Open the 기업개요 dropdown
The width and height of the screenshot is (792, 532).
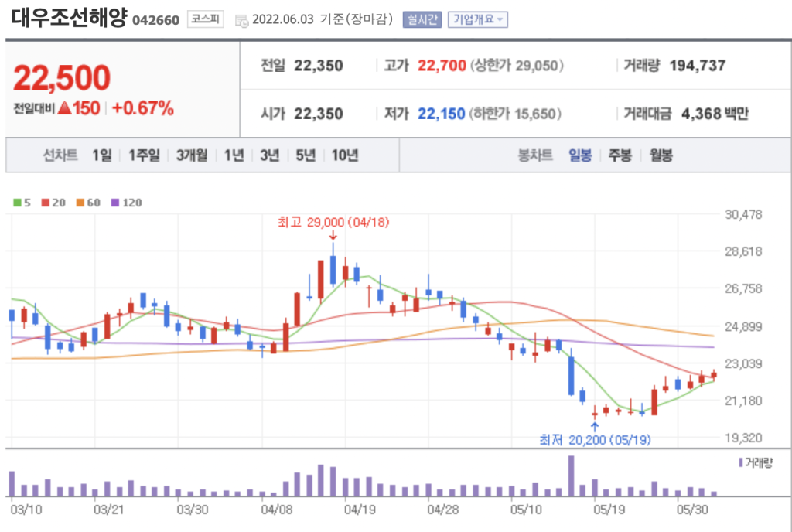(477, 19)
